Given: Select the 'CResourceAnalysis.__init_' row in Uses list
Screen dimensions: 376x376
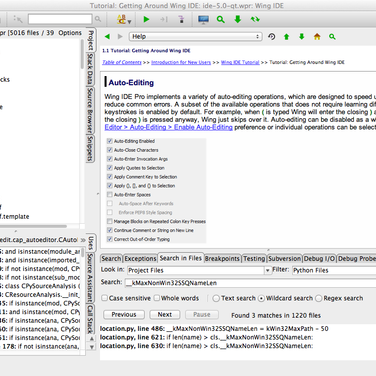Looking at the screenshot, I should 40,295.
